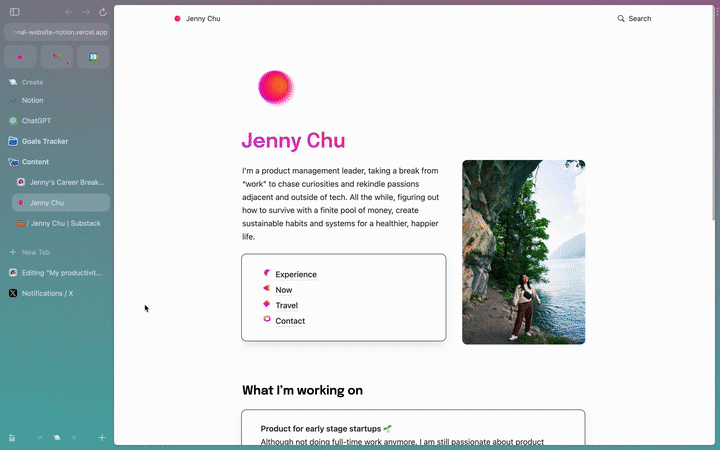Click the magnifier icon beside Search
Screen dimensions: 720x450
coord(621,18)
